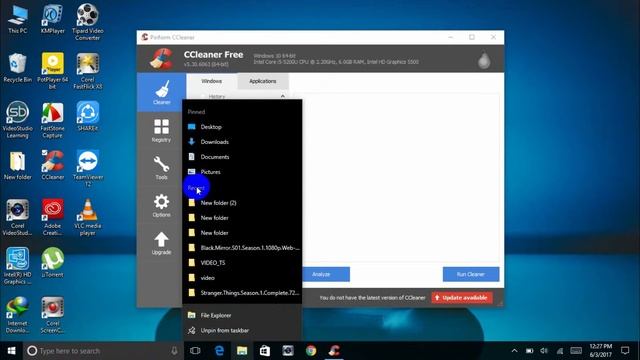Screen dimensions: 640x360
Task: Click the Update available button
Action: coord(462,298)
